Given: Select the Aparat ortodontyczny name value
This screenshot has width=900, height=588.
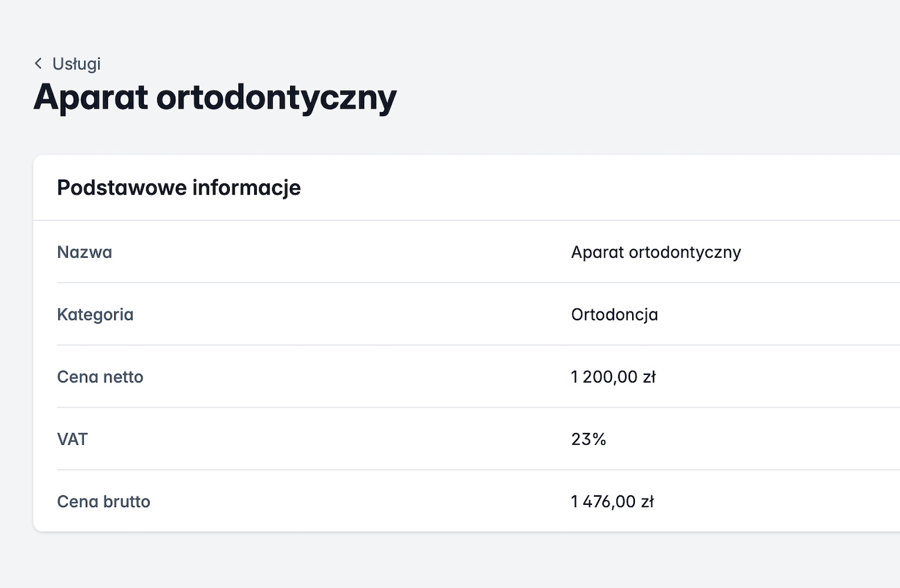Looking at the screenshot, I should pyautogui.click(x=656, y=252).
